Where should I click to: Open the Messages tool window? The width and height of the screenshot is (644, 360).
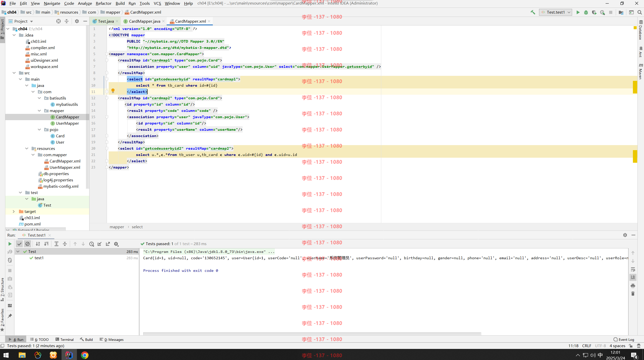[111, 339]
